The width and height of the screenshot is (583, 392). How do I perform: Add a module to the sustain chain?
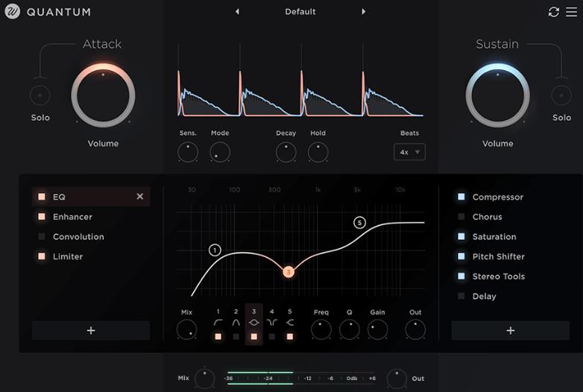[511, 330]
